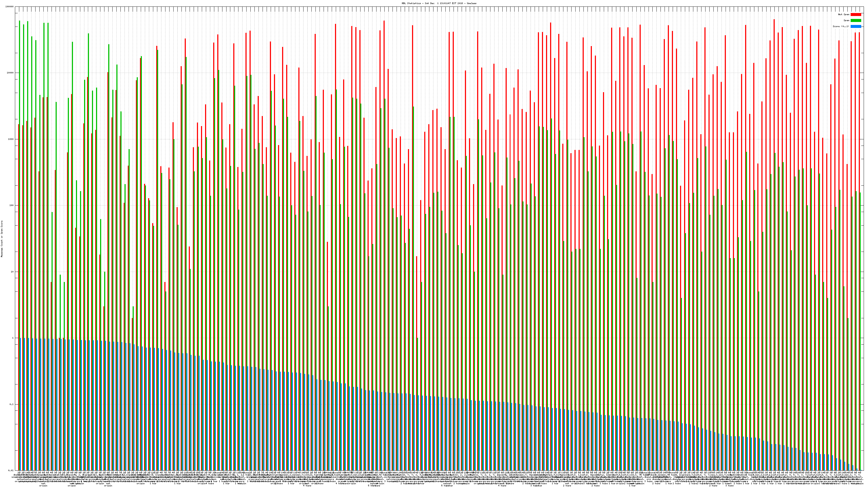Click the vertical 'Message Count or Spam Score' label
868x488 pixels.
point(2,239)
